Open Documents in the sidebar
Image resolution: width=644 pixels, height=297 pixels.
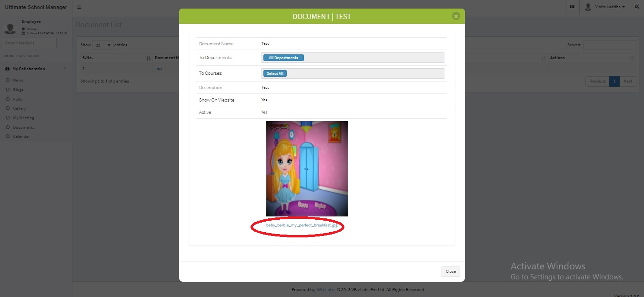24,127
